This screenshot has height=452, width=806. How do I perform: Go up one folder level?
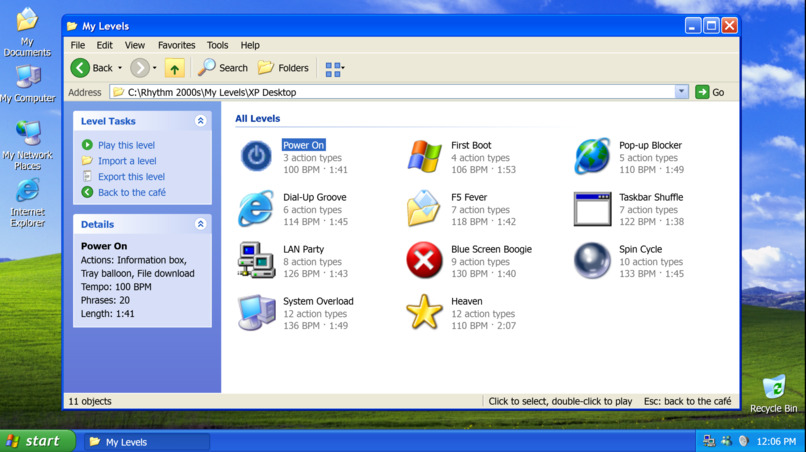[x=175, y=68]
